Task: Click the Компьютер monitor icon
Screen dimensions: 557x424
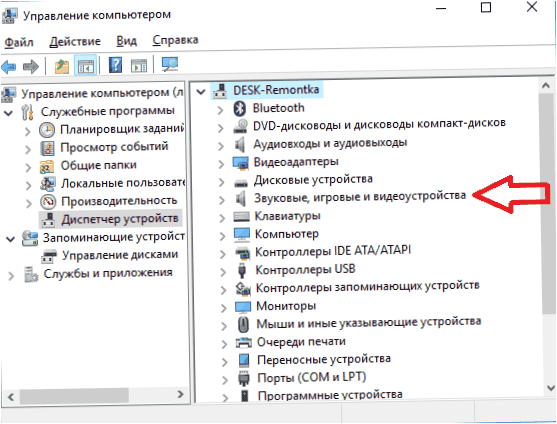Action: 242,235
